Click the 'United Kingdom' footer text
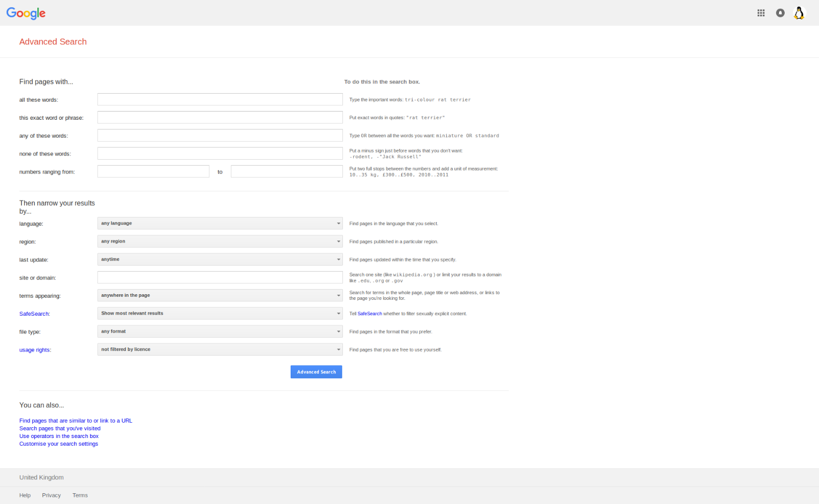This screenshot has height=504, width=819. (x=41, y=477)
